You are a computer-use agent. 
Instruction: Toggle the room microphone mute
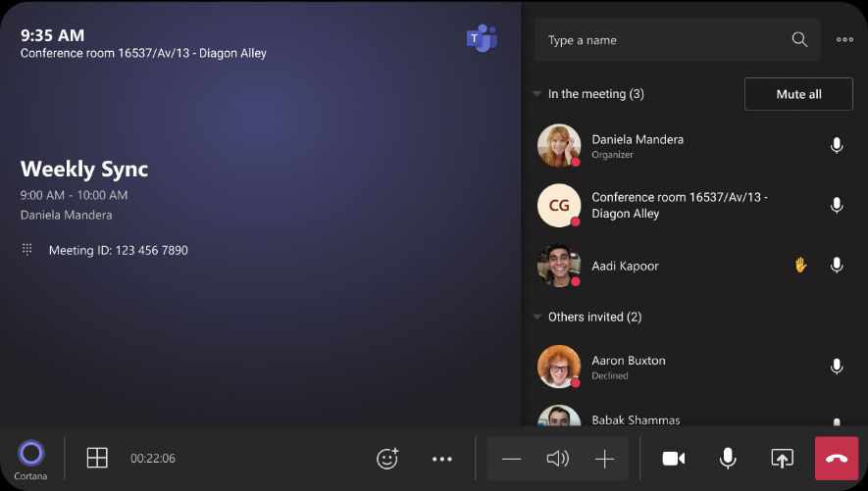click(728, 458)
